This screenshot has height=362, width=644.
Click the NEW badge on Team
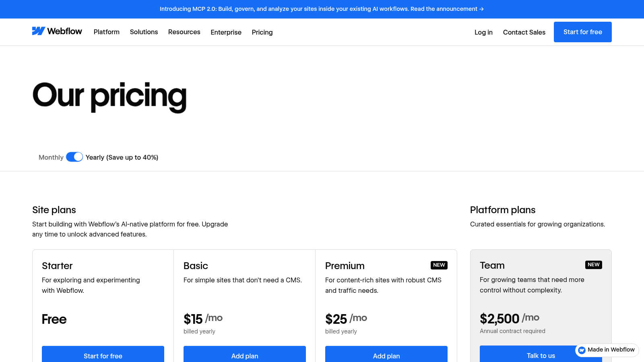point(594,265)
